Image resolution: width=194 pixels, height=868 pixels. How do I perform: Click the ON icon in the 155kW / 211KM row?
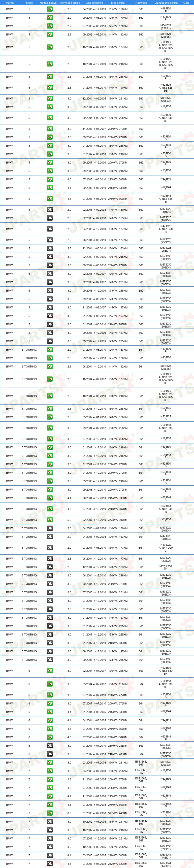click(50, 821)
